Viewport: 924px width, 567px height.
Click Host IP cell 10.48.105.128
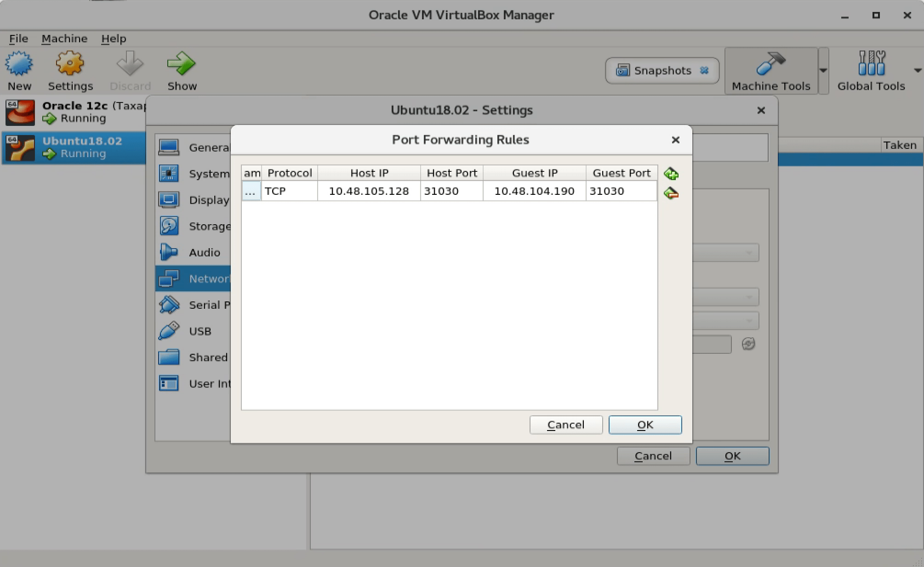pyautogui.click(x=369, y=191)
